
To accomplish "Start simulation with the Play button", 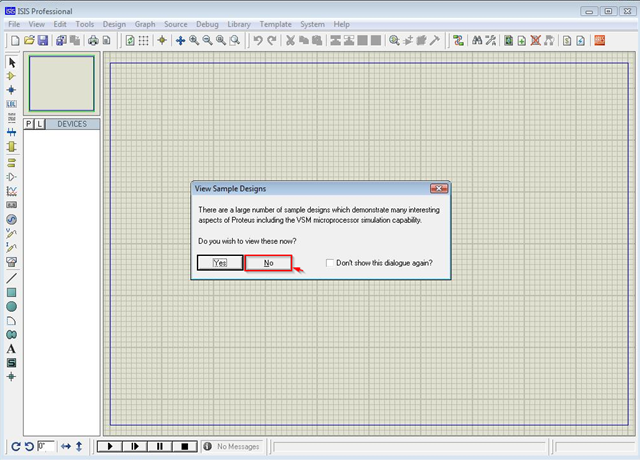I will pos(110,447).
